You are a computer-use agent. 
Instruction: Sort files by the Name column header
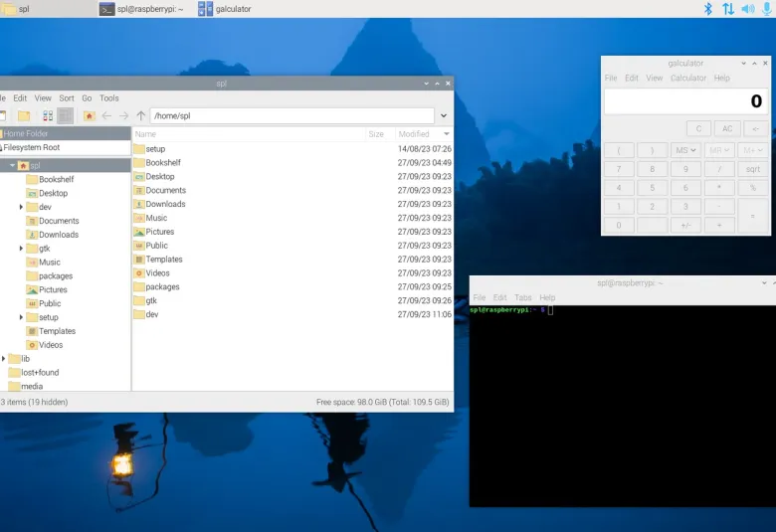tap(249, 134)
